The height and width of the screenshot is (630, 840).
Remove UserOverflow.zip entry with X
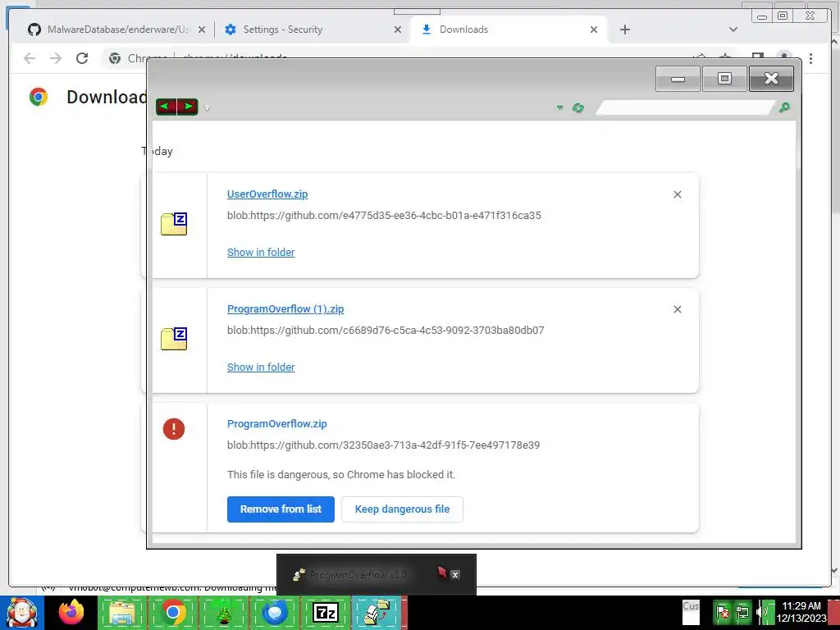point(677,194)
